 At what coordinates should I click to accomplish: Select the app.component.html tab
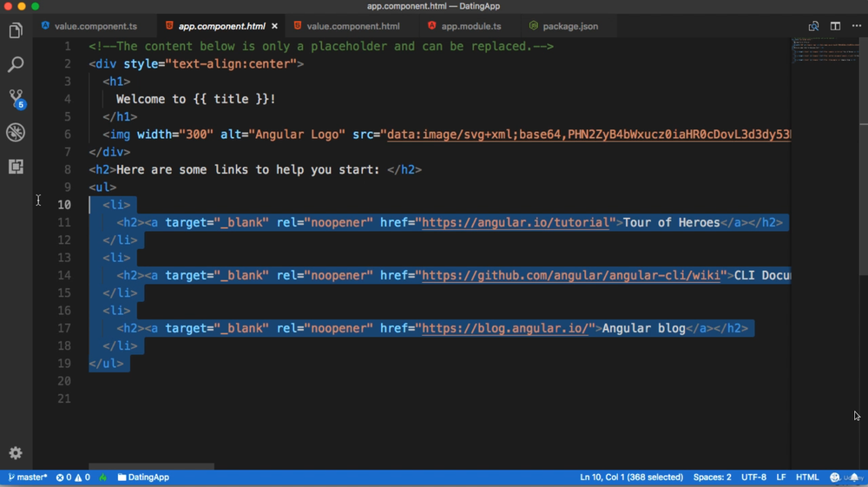tap(220, 26)
